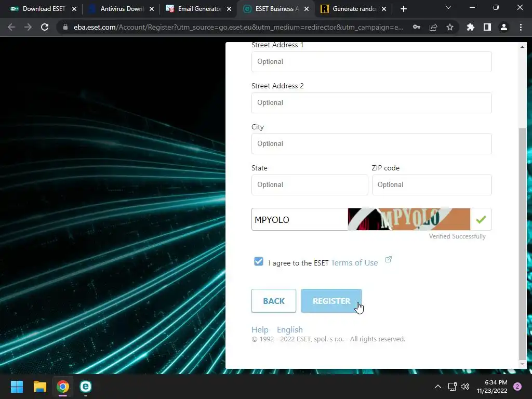
Task: Open the Windows Start menu
Action: (x=17, y=387)
